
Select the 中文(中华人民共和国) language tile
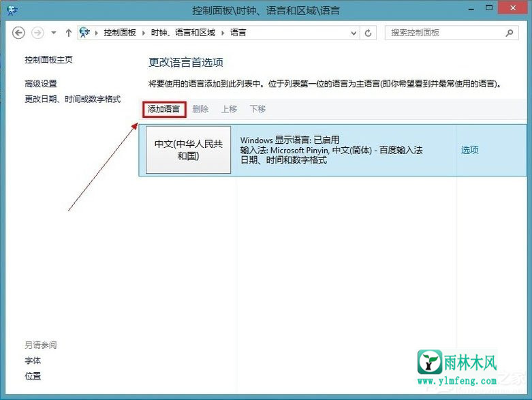pos(188,150)
